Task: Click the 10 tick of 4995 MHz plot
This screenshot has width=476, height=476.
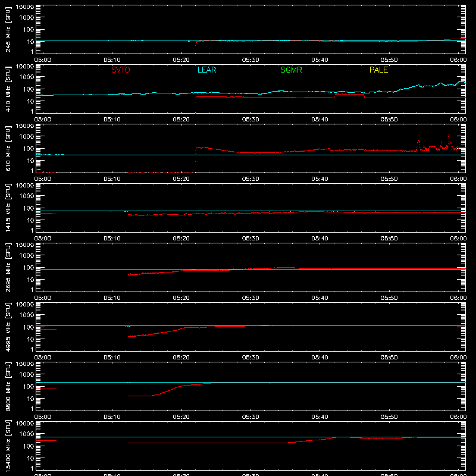Action: 30,339
